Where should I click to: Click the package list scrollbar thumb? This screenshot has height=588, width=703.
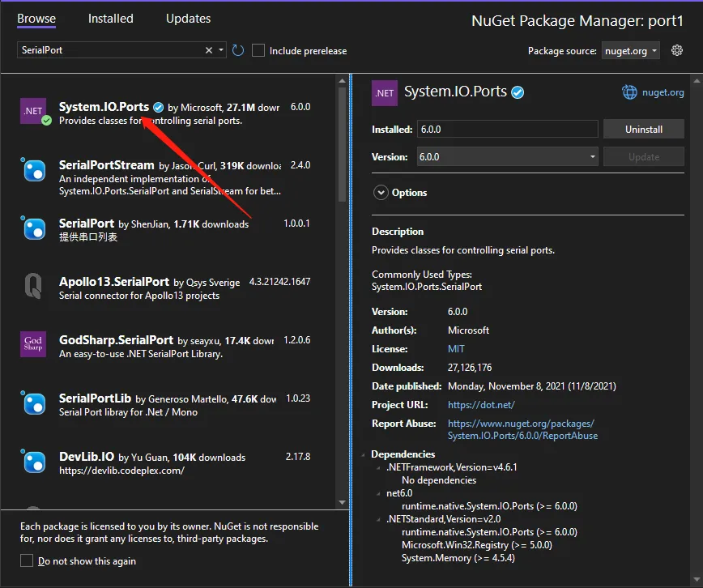pos(342,144)
